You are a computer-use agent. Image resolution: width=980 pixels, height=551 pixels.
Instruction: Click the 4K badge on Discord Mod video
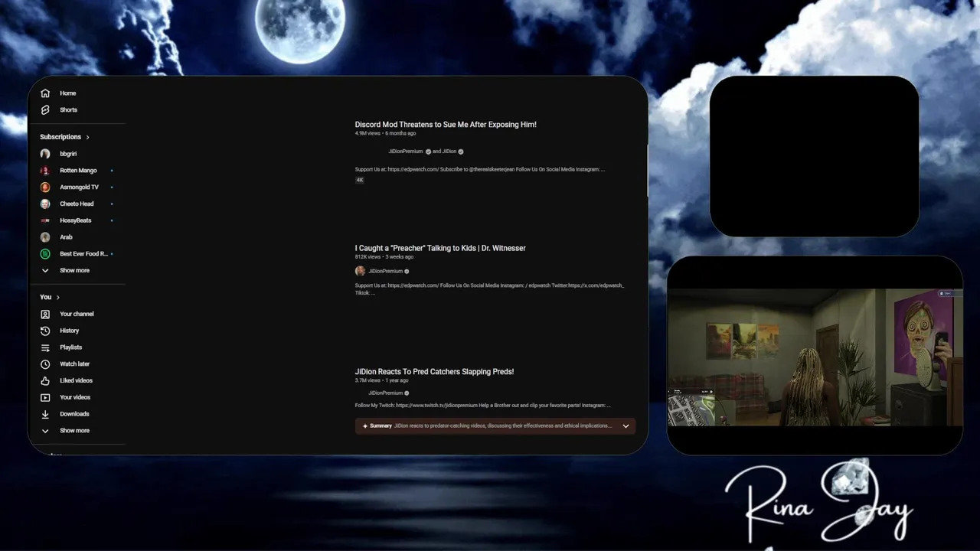click(x=360, y=180)
